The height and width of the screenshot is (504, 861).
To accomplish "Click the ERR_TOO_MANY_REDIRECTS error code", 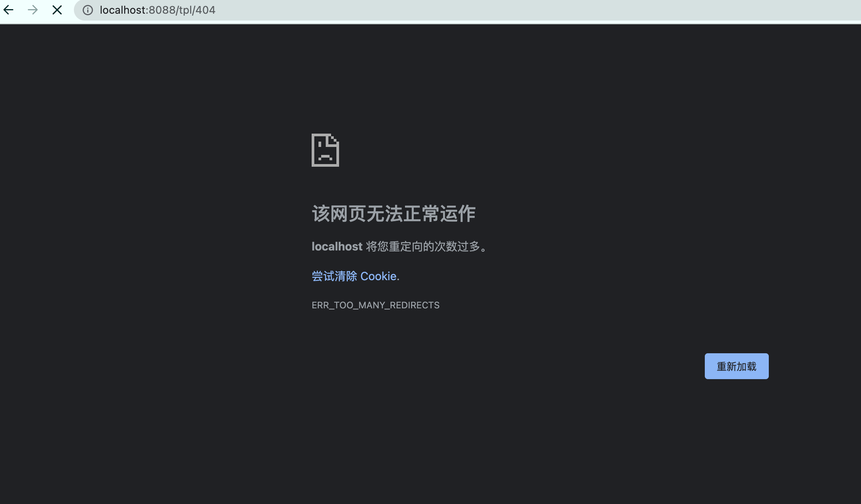I will click(375, 305).
